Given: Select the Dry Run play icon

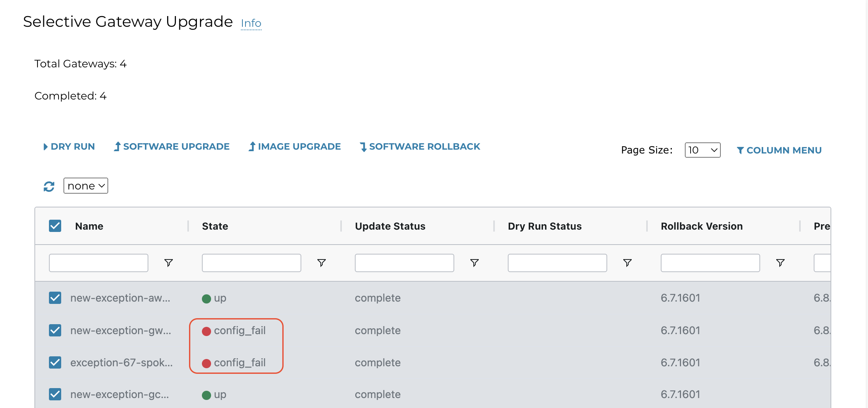Looking at the screenshot, I should point(46,147).
